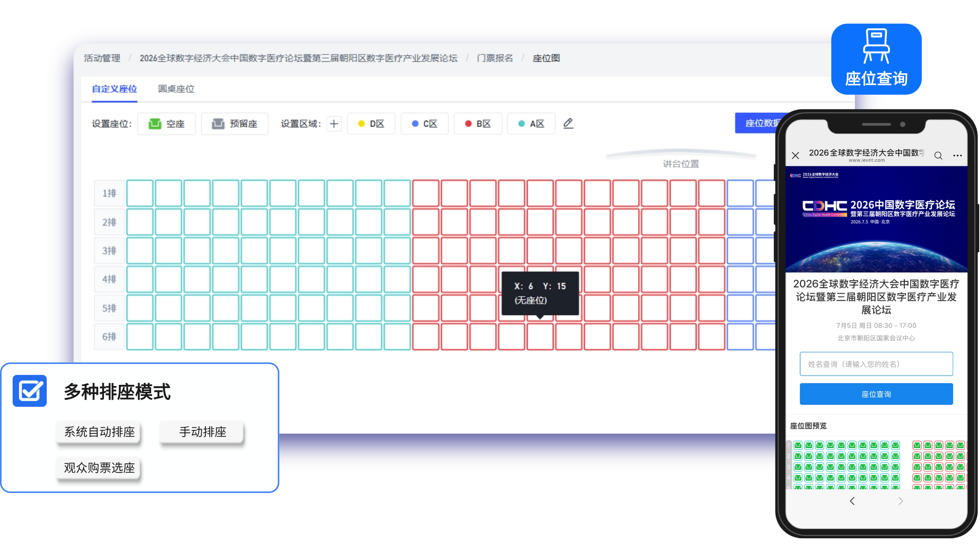
Task: Select the 预留座 seat type
Action: click(x=235, y=124)
